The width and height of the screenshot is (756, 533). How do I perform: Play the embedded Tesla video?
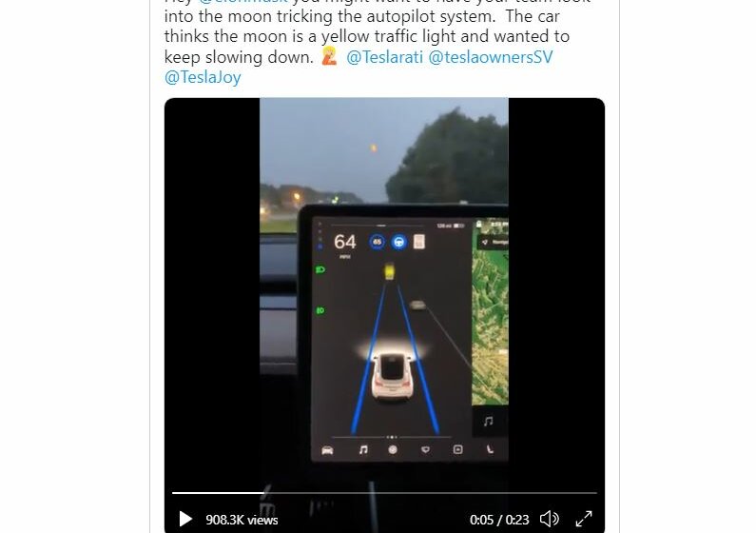point(185,520)
